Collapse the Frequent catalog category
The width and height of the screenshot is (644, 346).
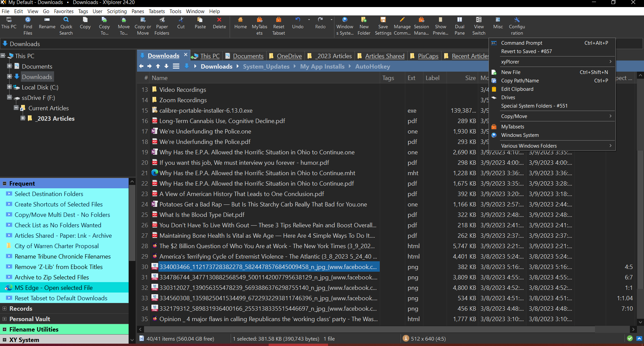click(5, 184)
